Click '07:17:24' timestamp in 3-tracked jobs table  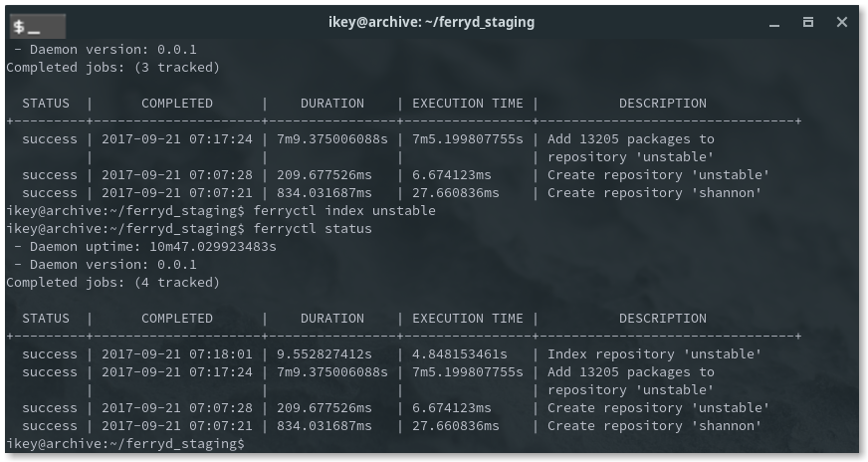click(x=221, y=139)
